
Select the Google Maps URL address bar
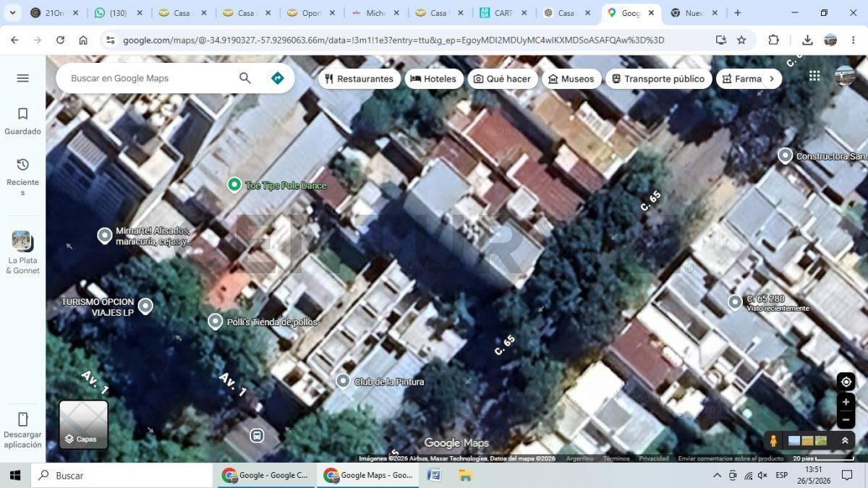(x=393, y=40)
